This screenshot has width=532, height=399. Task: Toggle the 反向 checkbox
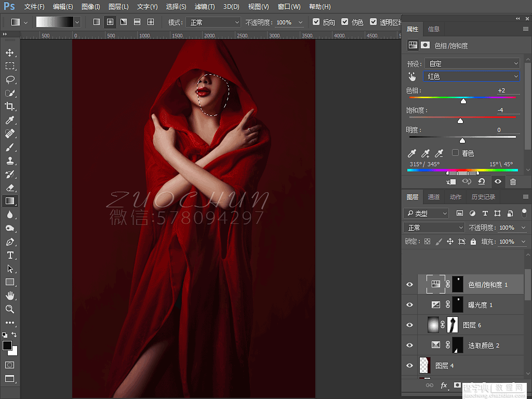(316, 22)
